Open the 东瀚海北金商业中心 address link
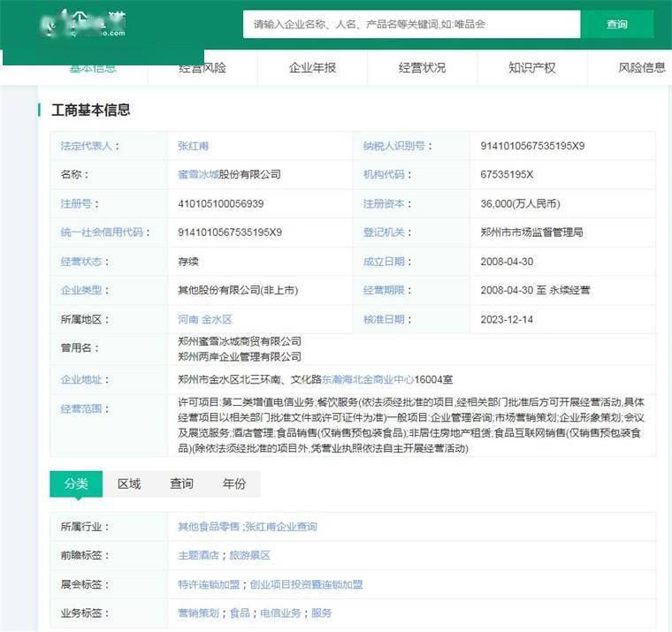Image resolution: width=672 pixels, height=632 pixels. (x=368, y=379)
